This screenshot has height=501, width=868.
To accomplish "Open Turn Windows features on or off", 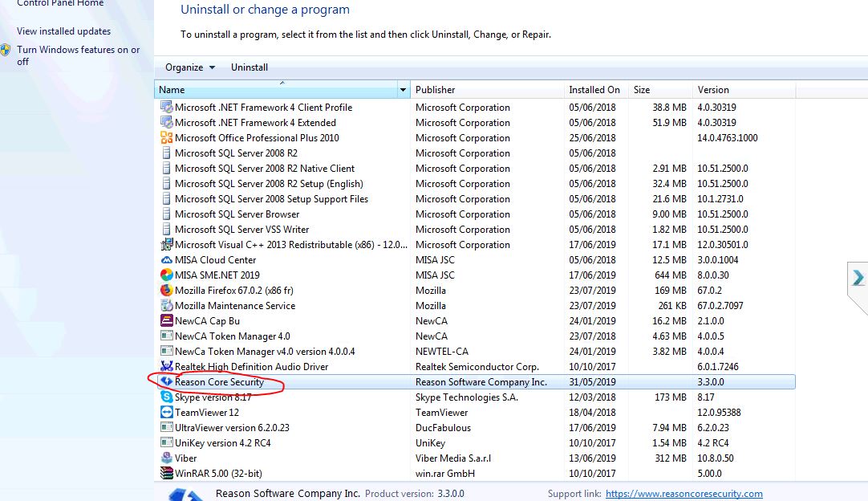I will (78, 55).
